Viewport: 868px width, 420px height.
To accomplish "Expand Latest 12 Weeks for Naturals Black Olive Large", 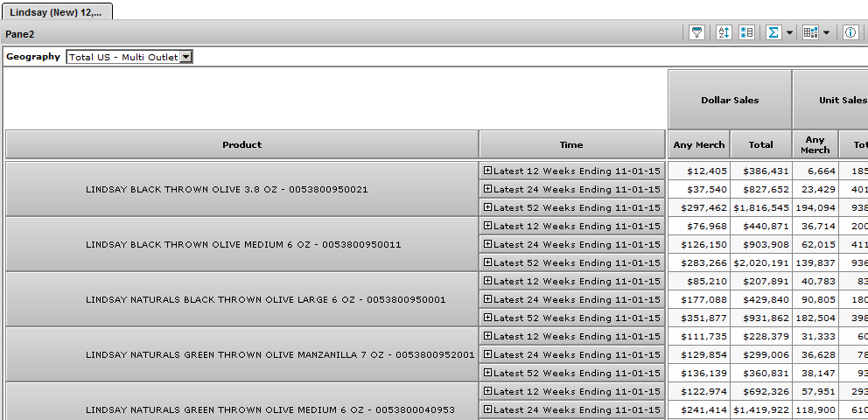I will pos(487,281).
